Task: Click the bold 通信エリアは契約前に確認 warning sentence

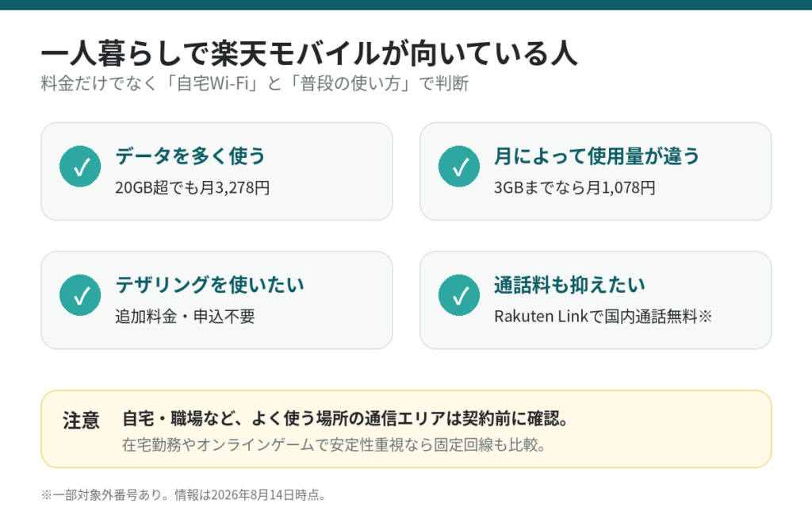Action: (x=345, y=419)
